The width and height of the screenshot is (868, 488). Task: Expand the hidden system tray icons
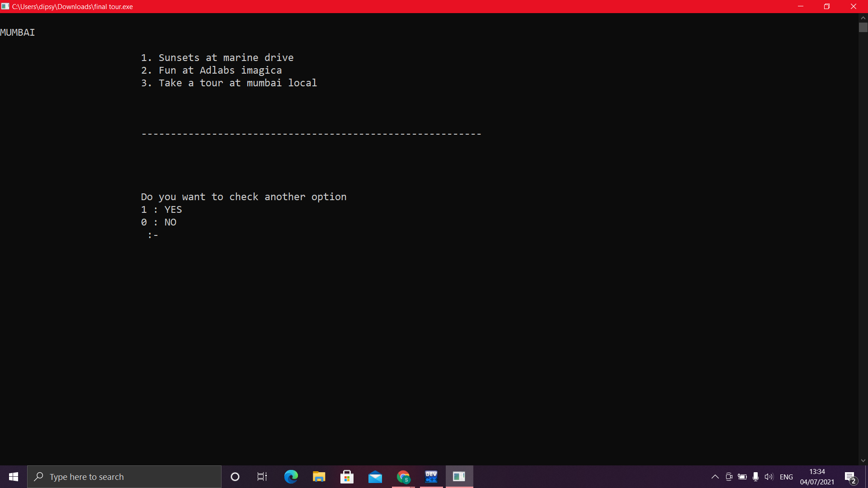[715, 477]
